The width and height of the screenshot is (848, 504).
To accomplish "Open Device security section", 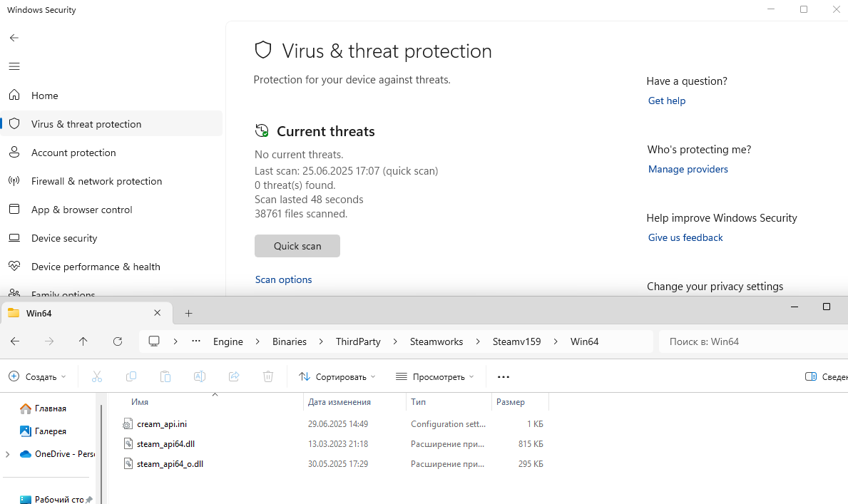I will [x=111, y=239].
